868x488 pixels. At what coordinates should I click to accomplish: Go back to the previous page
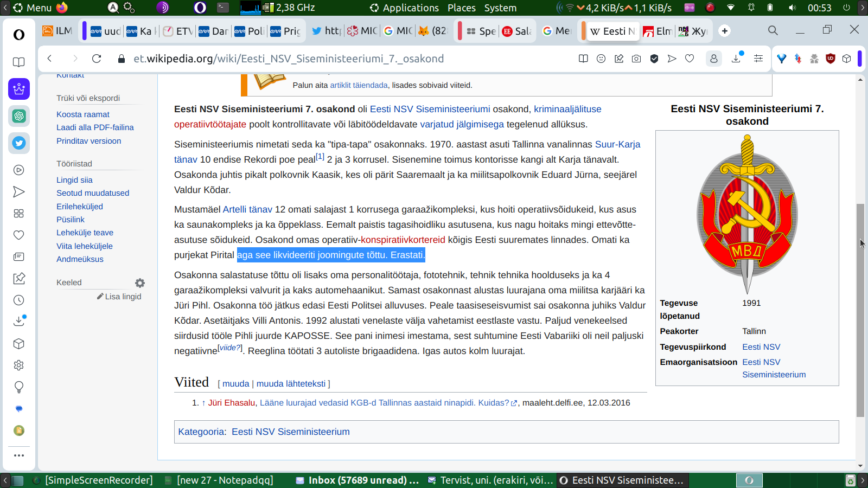[49, 59]
